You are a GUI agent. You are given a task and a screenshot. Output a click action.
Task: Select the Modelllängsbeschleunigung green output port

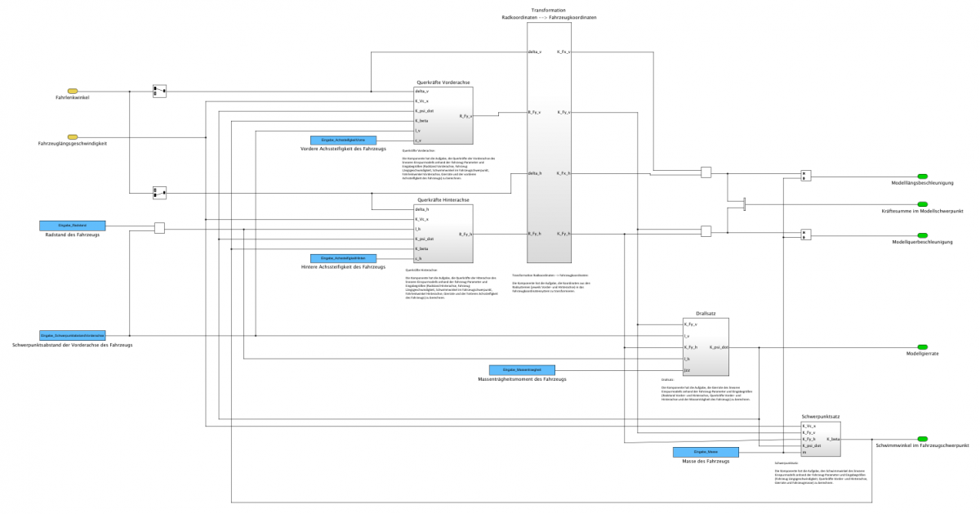pos(922,176)
